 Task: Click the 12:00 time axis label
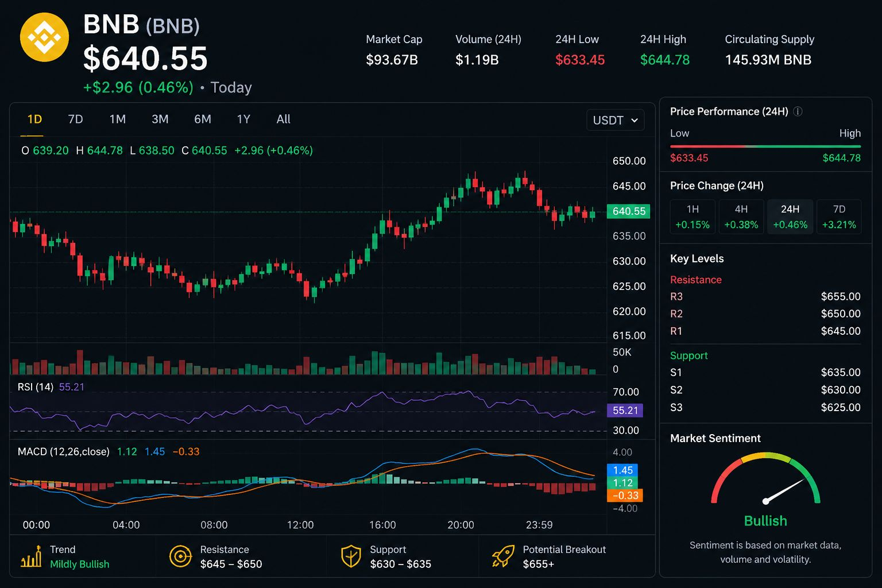point(300,525)
